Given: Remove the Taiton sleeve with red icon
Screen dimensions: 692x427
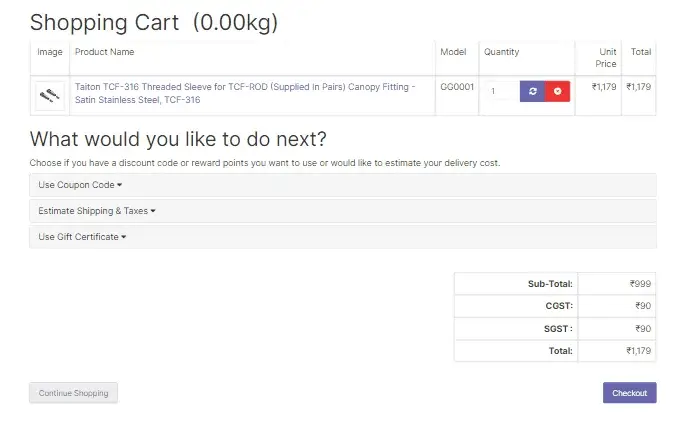Looking at the screenshot, I should (x=557, y=91).
